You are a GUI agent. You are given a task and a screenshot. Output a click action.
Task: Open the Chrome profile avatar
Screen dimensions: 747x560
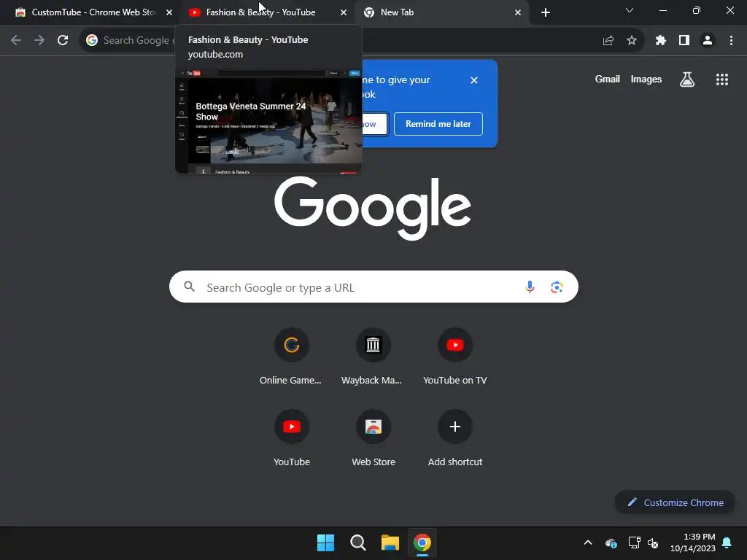coord(708,41)
